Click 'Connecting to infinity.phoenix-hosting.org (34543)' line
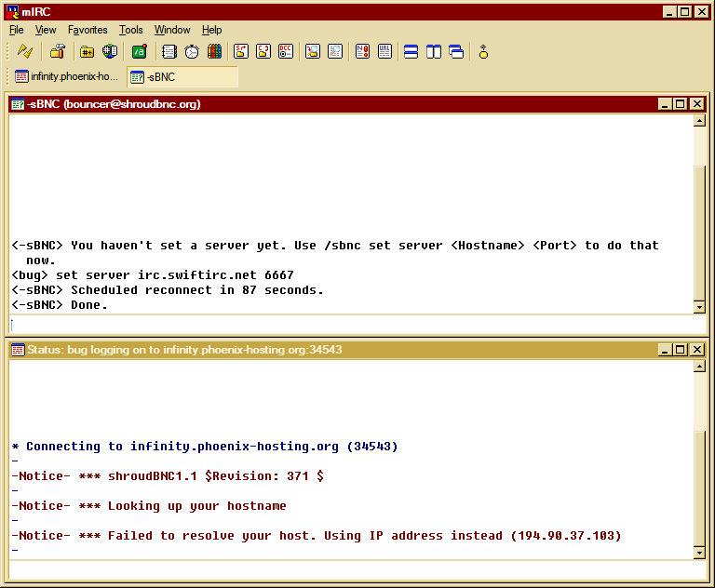The width and height of the screenshot is (715, 588). coord(205,447)
